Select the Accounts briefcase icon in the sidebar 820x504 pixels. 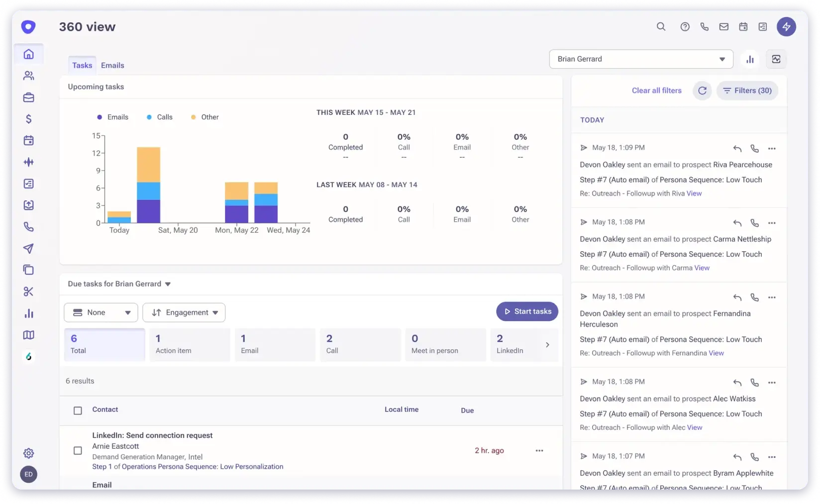click(28, 98)
